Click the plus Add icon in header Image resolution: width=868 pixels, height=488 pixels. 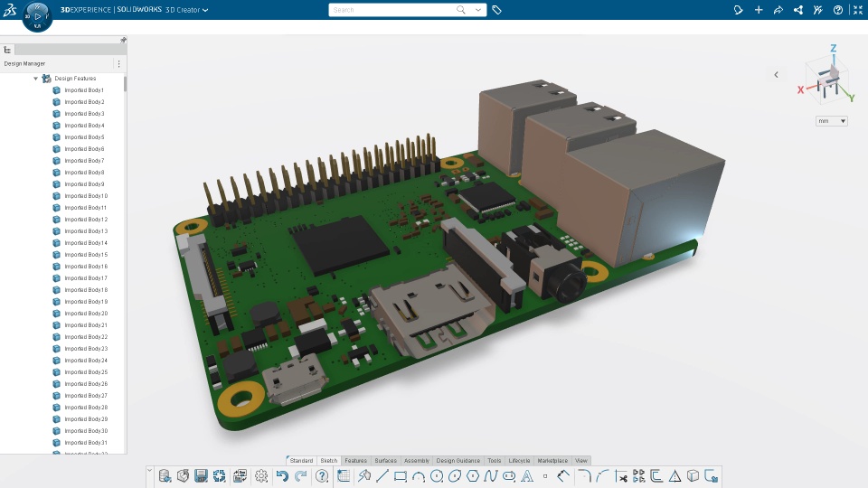pos(759,10)
